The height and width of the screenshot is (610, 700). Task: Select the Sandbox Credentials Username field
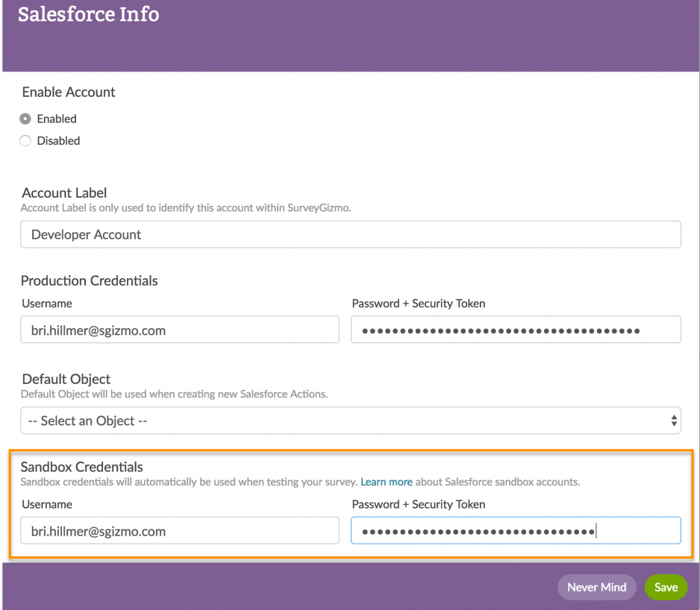point(179,530)
